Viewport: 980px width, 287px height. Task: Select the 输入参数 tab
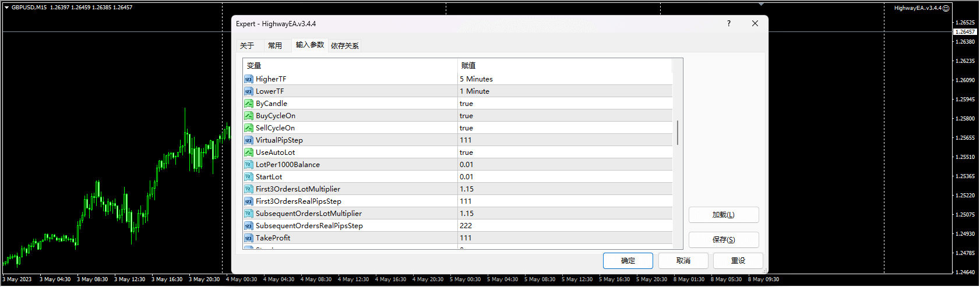coord(310,45)
